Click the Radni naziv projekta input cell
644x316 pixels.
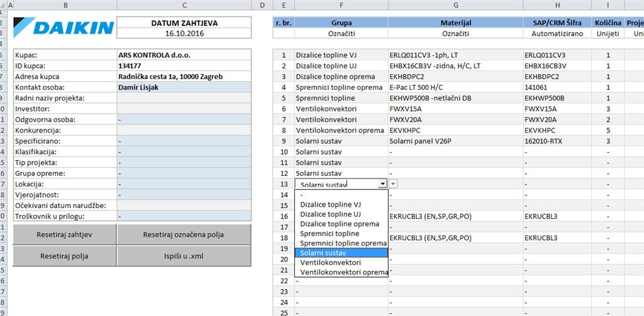pos(184,97)
